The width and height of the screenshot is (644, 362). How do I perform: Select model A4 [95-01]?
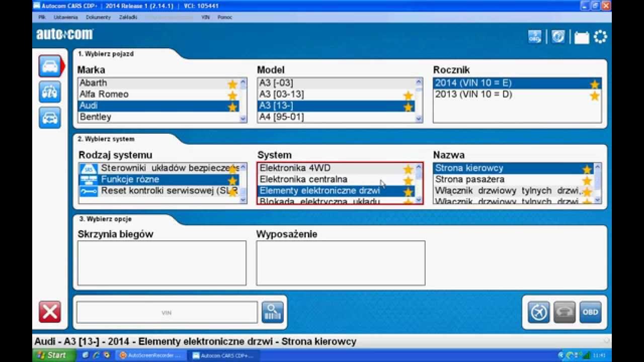[336, 117]
